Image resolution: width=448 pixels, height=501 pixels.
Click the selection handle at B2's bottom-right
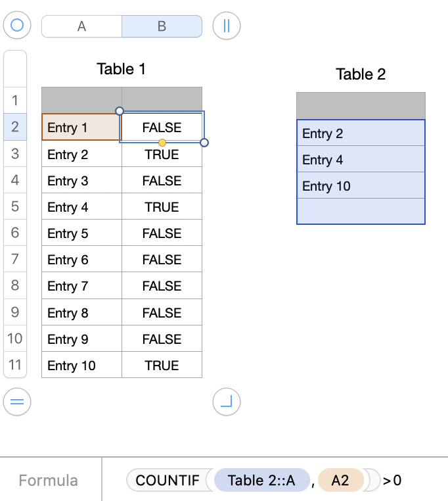click(x=204, y=143)
